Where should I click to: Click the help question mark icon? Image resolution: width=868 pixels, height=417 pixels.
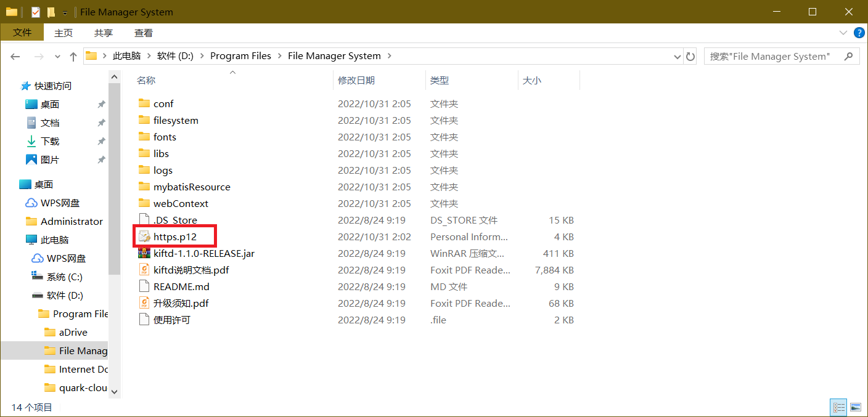pos(858,33)
